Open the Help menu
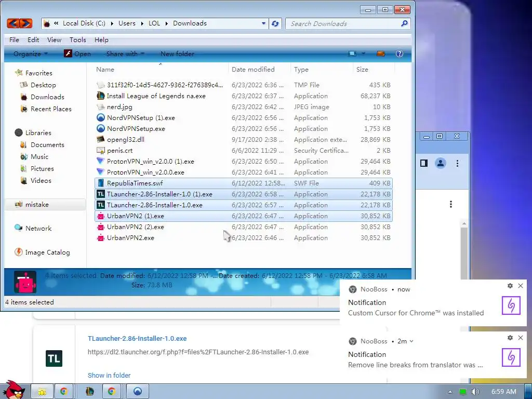Image resolution: width=532 pixels, height=399 pixels. [101, 39]
